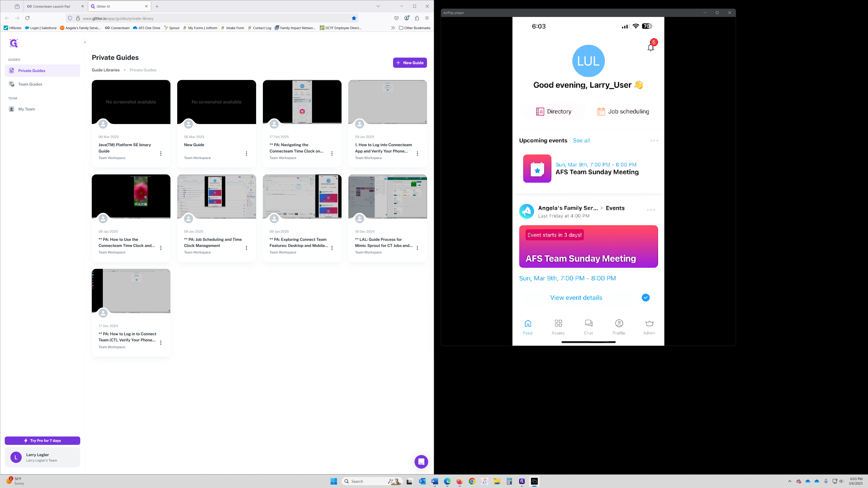Image resolution: width=868 pixels, height=488 pixels.
Task: Open Larry Legler account panel
Action: point(42,457)
